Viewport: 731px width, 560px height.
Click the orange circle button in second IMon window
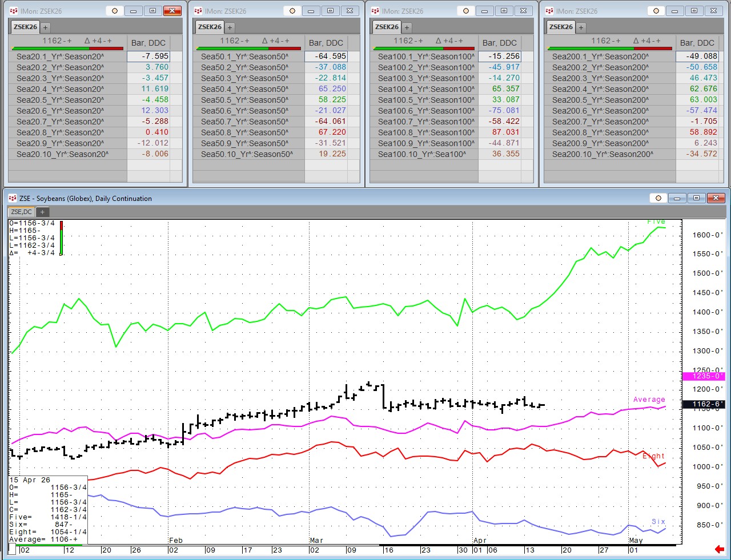pyautogui.click(x=292, y=11)
